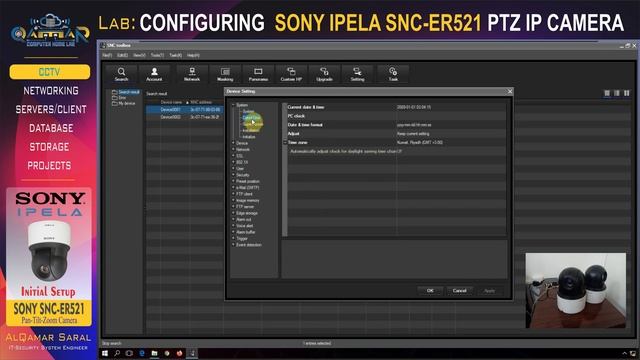The image size is (640, 360).
Task: Select the Event detection tree item
Action: [x=249, y=245]
